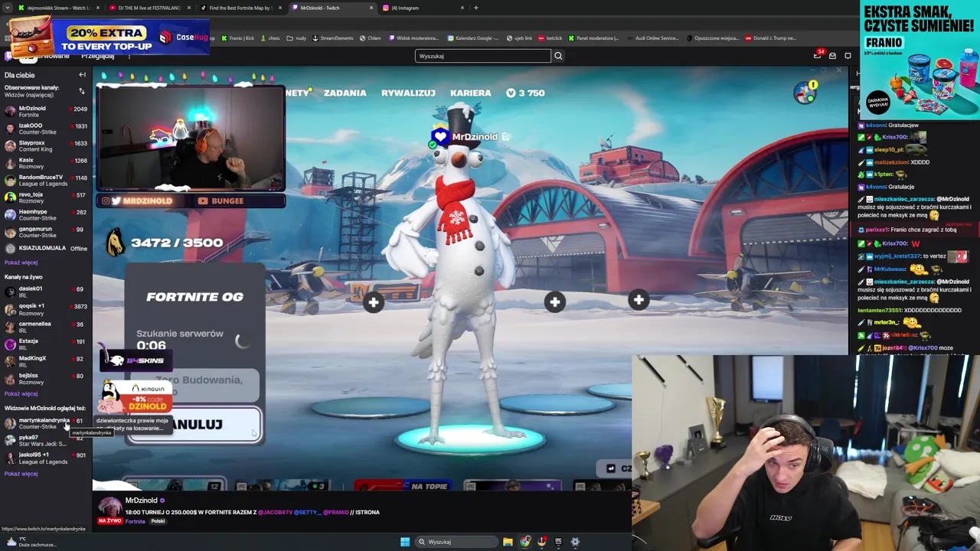Open Haemhype channel in sidebar
The height and width of the screenshot is (551, 980).
(45, 214)
